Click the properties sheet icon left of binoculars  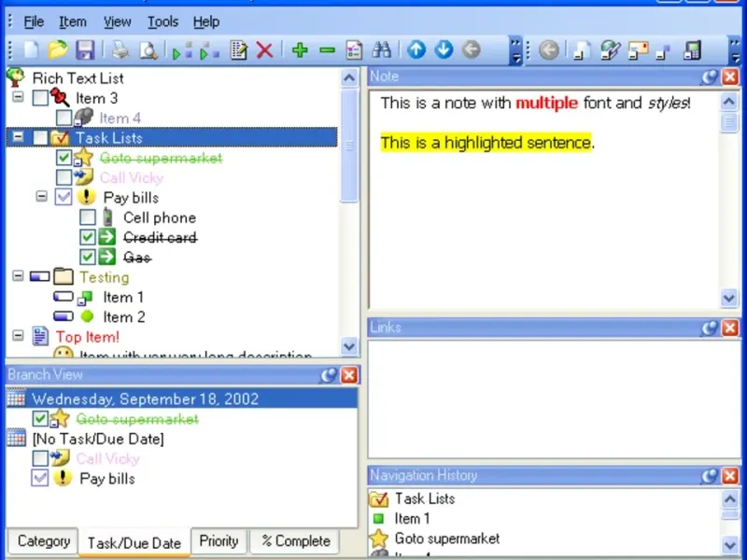coord(354,50)
